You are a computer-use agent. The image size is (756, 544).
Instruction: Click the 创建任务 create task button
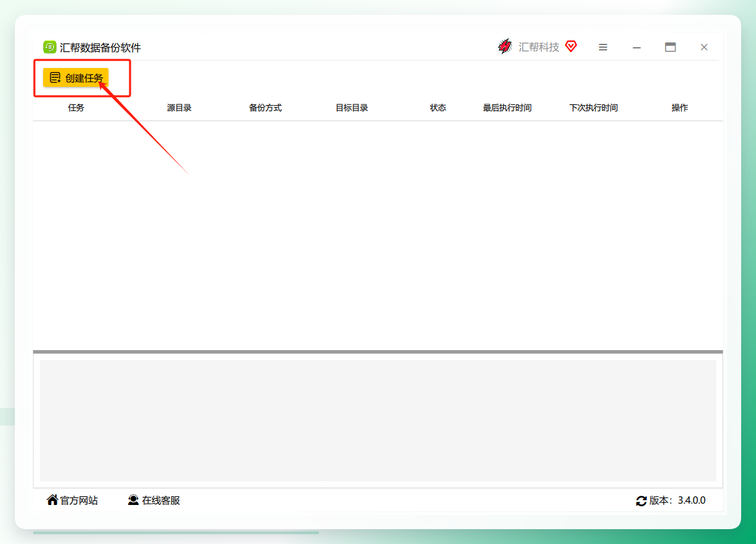point(75,77)
